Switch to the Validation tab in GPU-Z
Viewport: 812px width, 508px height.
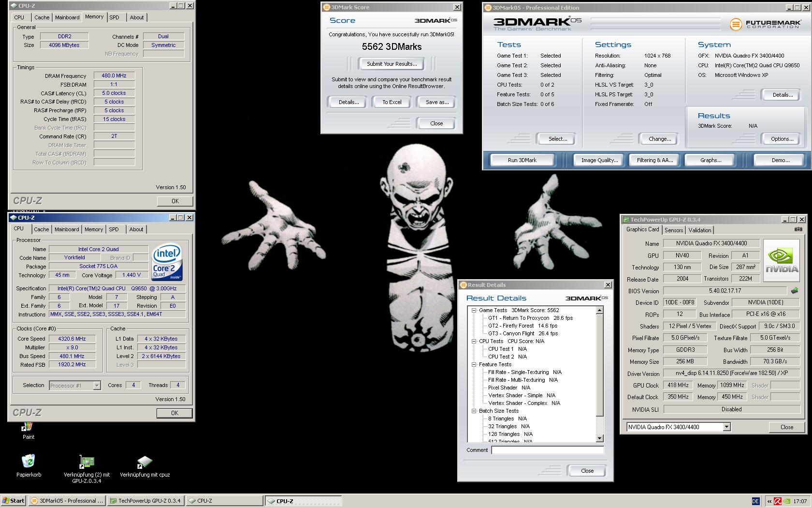pos(699,230)
